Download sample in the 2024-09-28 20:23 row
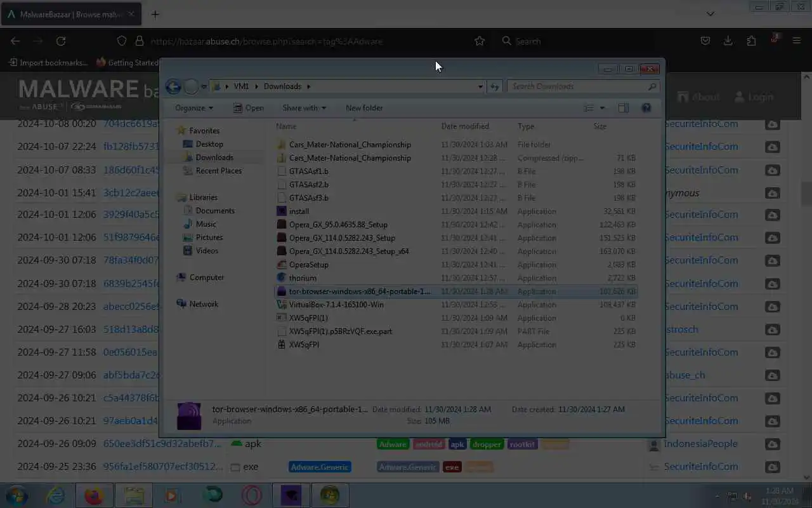Viewport: 812px width, 508px height. click(772, 307)
